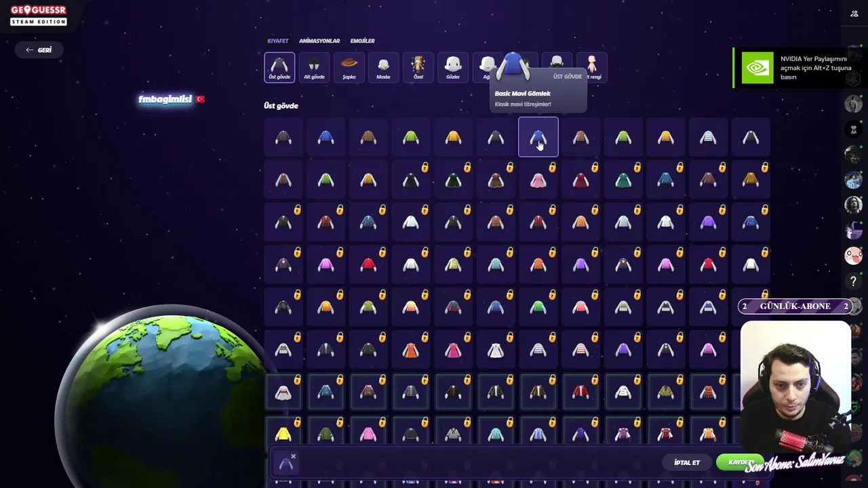Select the locked olive shirt in row five
Screen dimensions: 868x488
[x=368, y=307]
